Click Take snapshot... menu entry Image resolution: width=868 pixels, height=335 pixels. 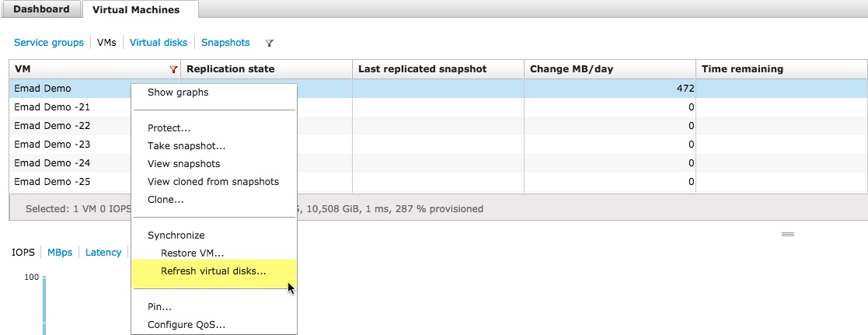[186, 145]
